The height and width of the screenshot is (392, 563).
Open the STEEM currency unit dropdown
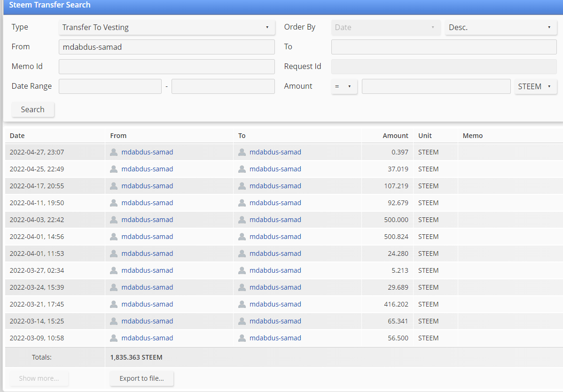tap(535, 86)
